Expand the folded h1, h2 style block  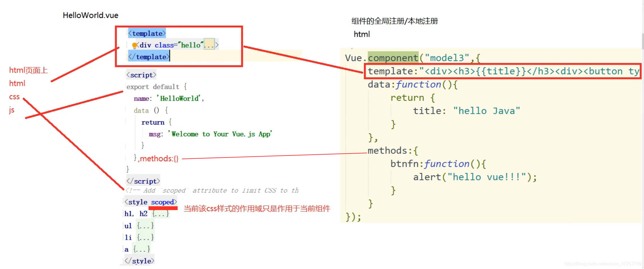(x=161, y=214)
